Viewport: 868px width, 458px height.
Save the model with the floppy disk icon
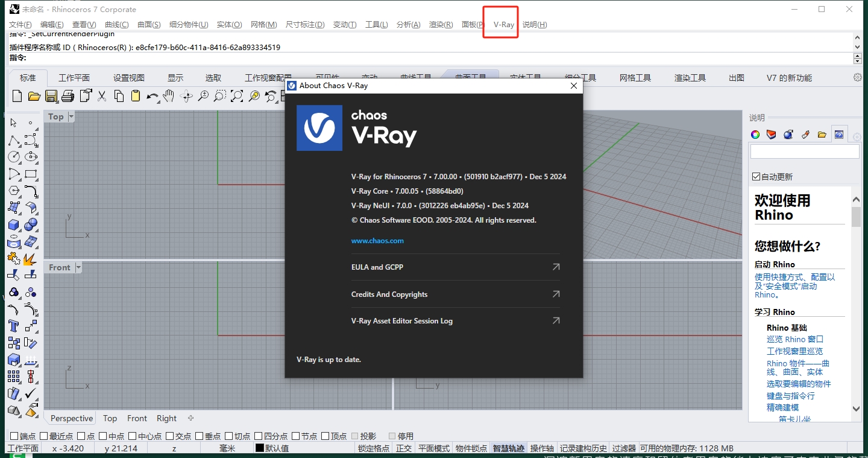51,96
